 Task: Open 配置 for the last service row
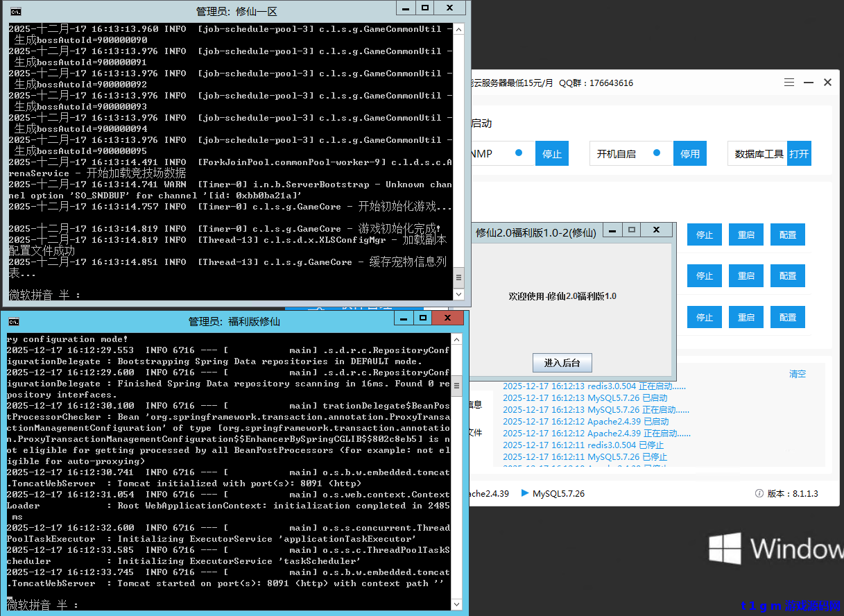[x=788, y=317]
